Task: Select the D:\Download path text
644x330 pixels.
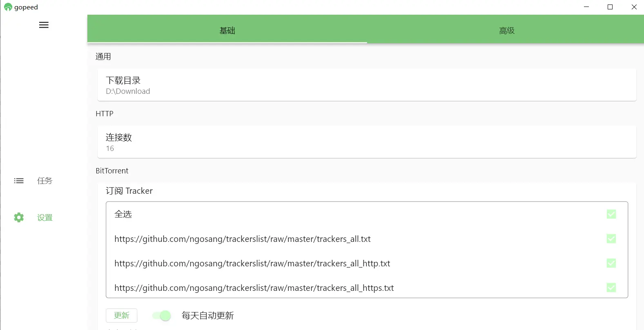Action: [x=128, y=91]
